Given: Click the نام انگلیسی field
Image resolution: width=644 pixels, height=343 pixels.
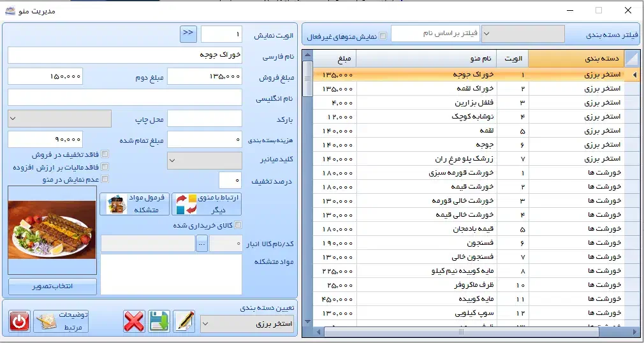Looking at the screenshot, I should (125, 98).
